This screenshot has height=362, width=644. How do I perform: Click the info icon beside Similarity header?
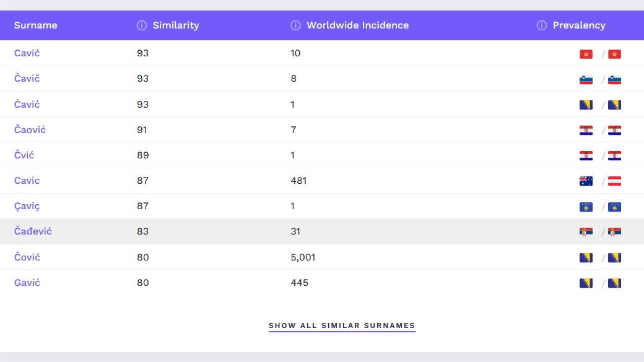tap(141, 25)
